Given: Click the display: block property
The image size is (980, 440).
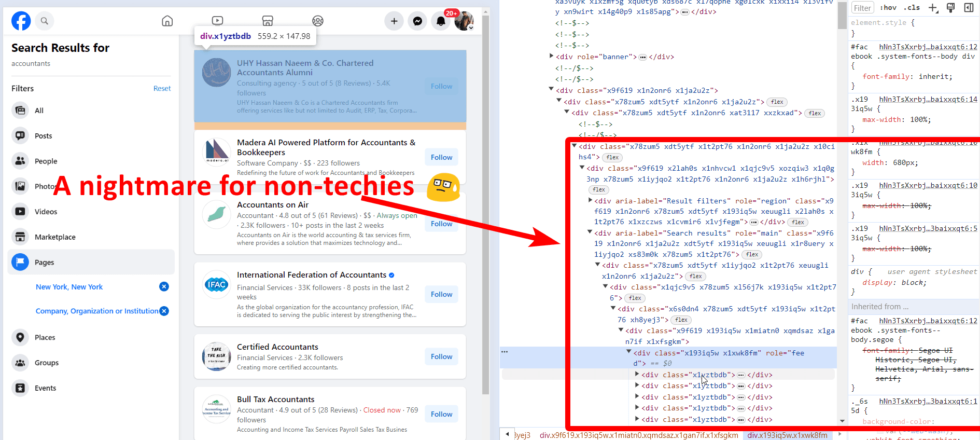Looking at the screenshot, I should 894,283.
